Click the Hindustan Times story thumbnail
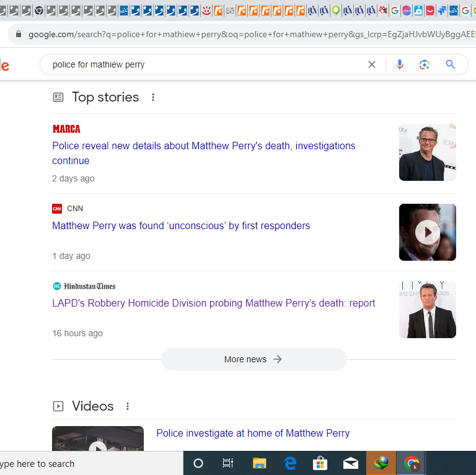Screen dimensions: 476x475 427,310
